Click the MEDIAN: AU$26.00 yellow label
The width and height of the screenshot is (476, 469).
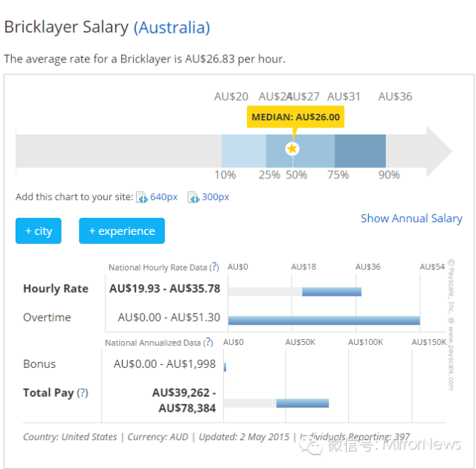tap(295, 117)
